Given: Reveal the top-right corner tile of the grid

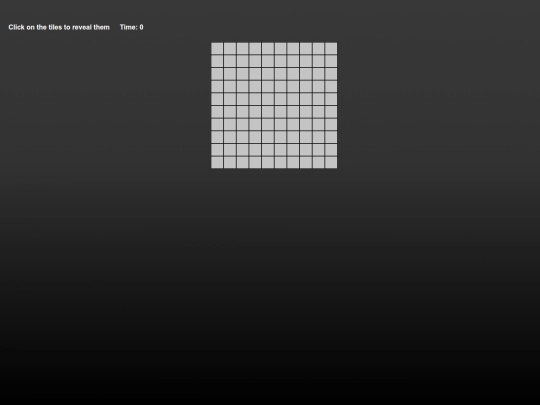Looking at the screenshot, I should point(331,48).
